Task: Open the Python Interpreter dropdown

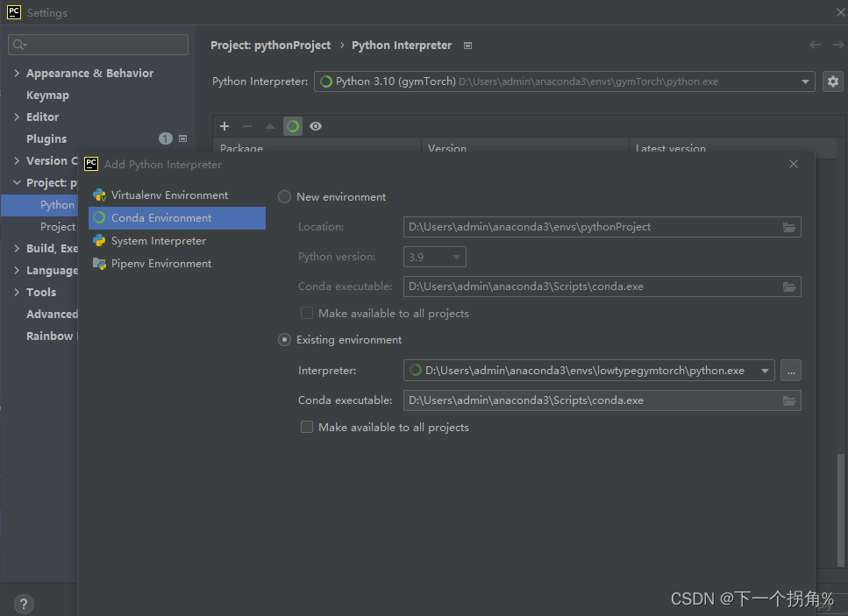Action: point(565,81)
